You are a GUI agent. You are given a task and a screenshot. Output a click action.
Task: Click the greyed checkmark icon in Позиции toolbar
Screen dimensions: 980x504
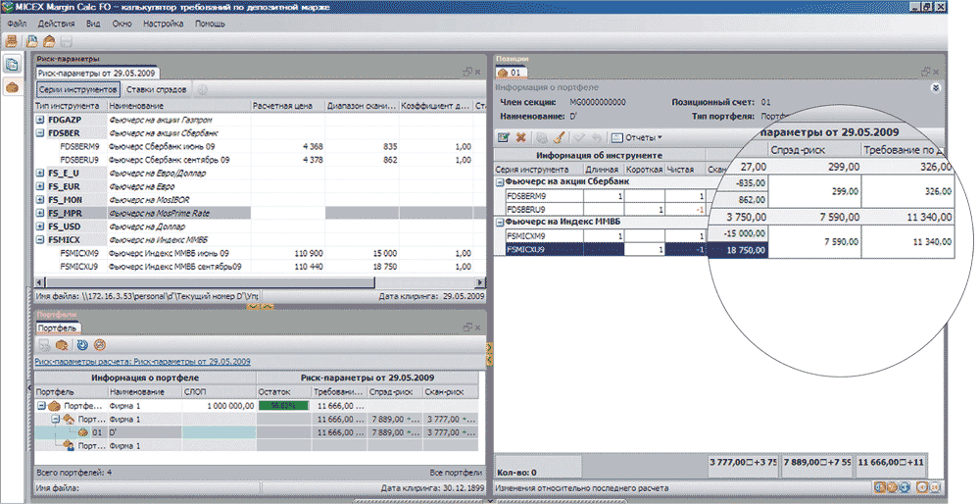coord(579,137)
